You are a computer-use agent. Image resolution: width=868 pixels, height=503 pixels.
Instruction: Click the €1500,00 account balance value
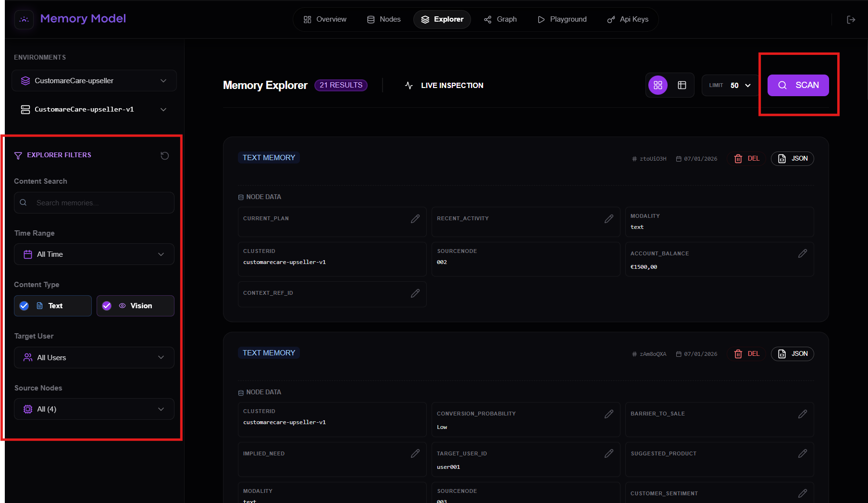tap(644, 267)
